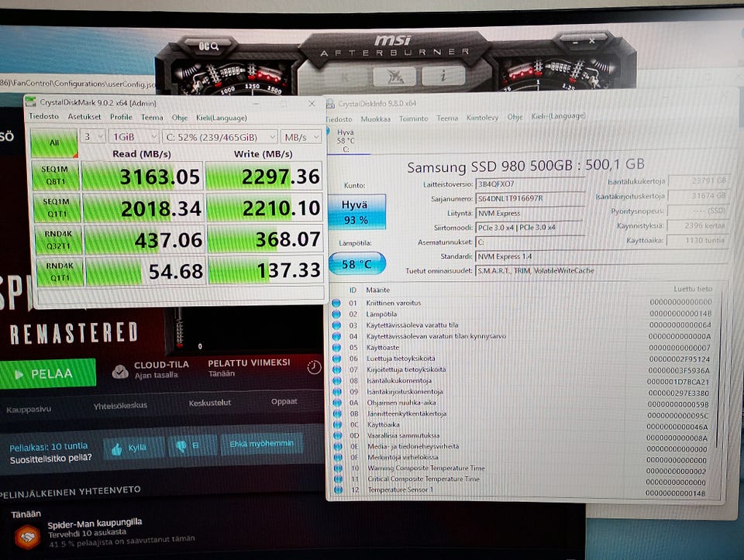Screen dimensions: 744x560
Task: Open the Oppaat link in Steam
Action: [x=284, y=402]
